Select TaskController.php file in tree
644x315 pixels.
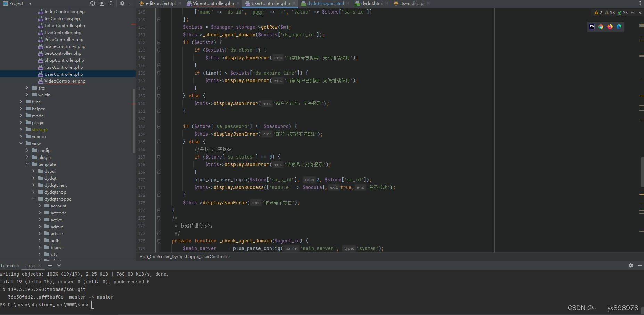coord(64,67)
